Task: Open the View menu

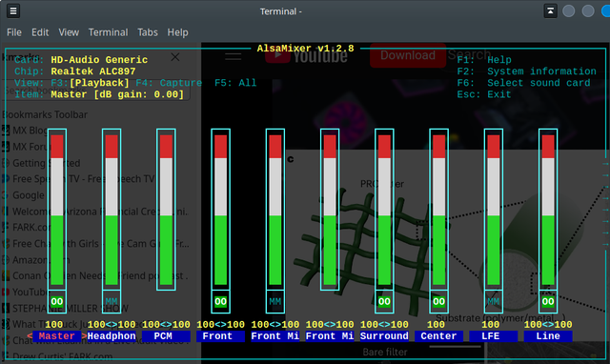Action: 69,32
